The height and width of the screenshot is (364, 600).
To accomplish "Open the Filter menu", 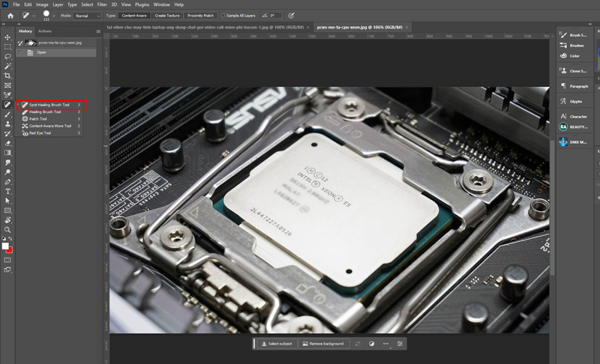I will click(x=102, y=4).
